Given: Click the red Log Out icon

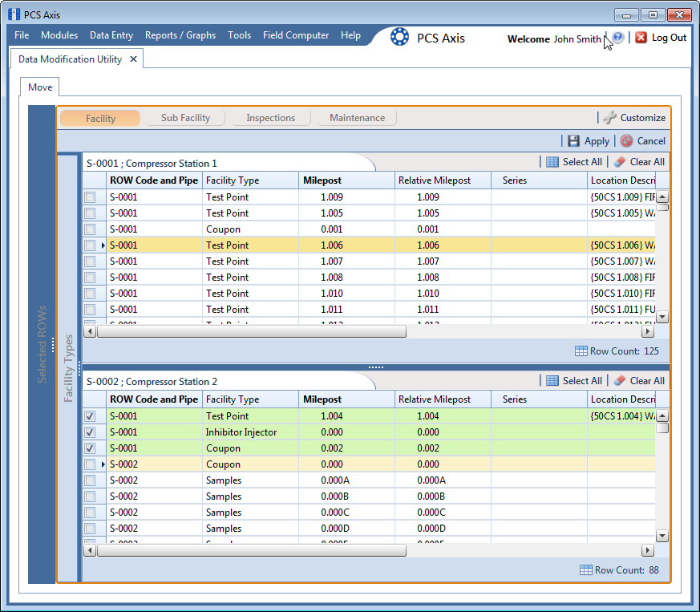Looking at the screenshot, I should [x=641, y=38].
